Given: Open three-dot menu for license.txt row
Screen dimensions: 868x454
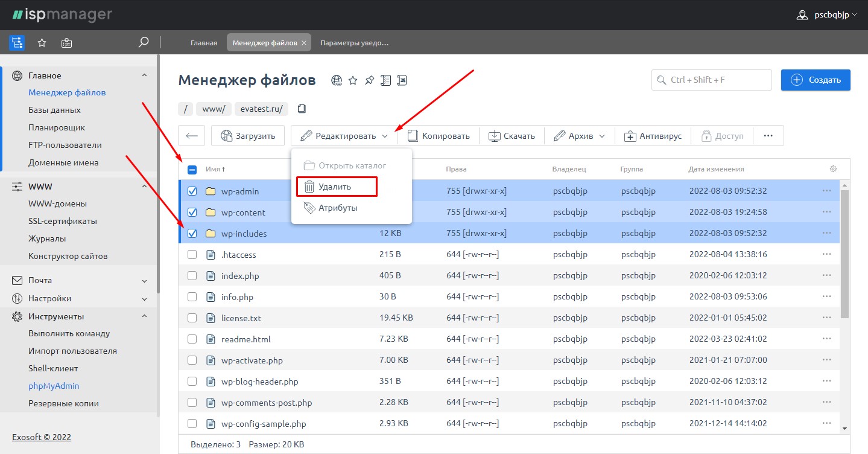Looking at the screenshot, I should pos(826,318).
